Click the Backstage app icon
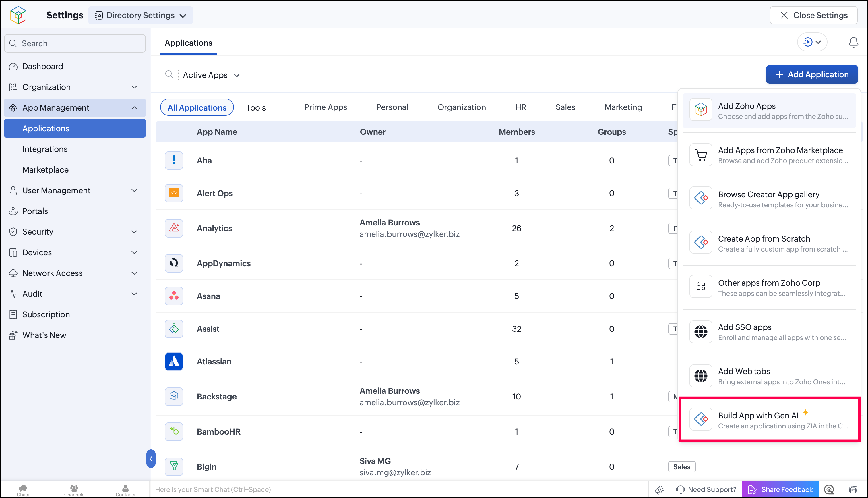The image size is (868, 498). [174, 396]
